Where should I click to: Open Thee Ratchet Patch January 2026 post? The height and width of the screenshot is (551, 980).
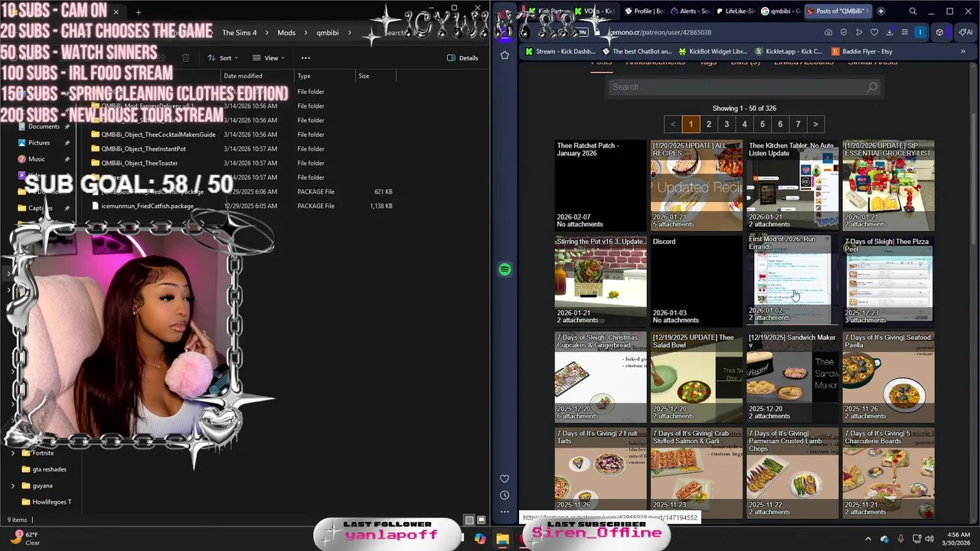tap(601, 185)
